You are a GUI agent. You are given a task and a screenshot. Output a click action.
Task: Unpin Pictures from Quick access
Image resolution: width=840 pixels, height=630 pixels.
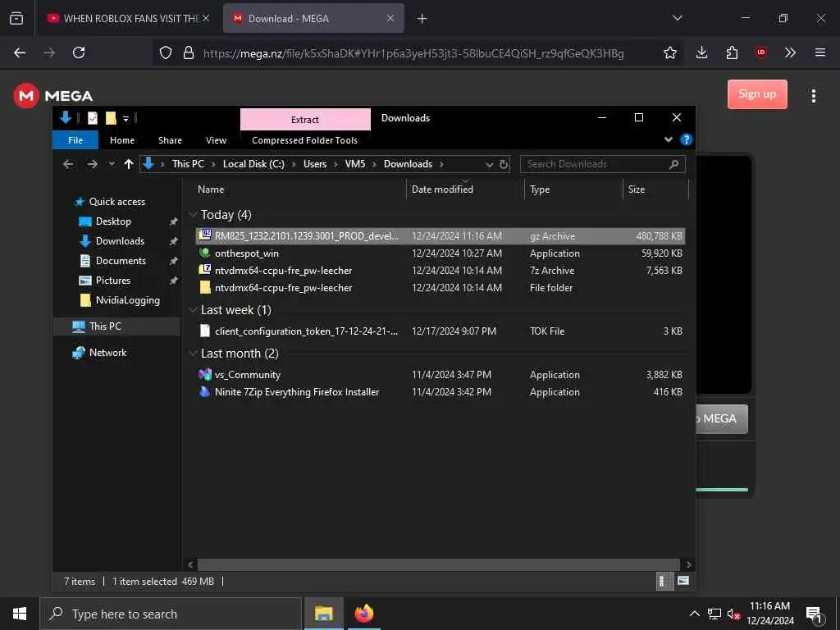[173, 281]
